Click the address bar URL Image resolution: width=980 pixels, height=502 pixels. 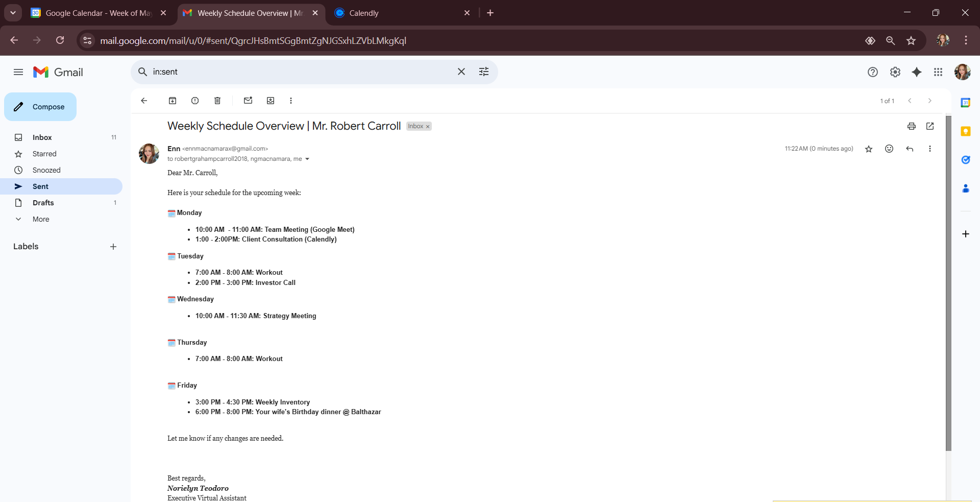[x=253, y=41]
